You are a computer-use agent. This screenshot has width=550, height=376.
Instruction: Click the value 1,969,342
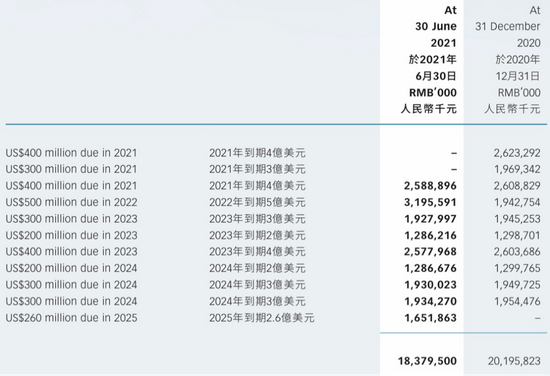click(517, 169)
